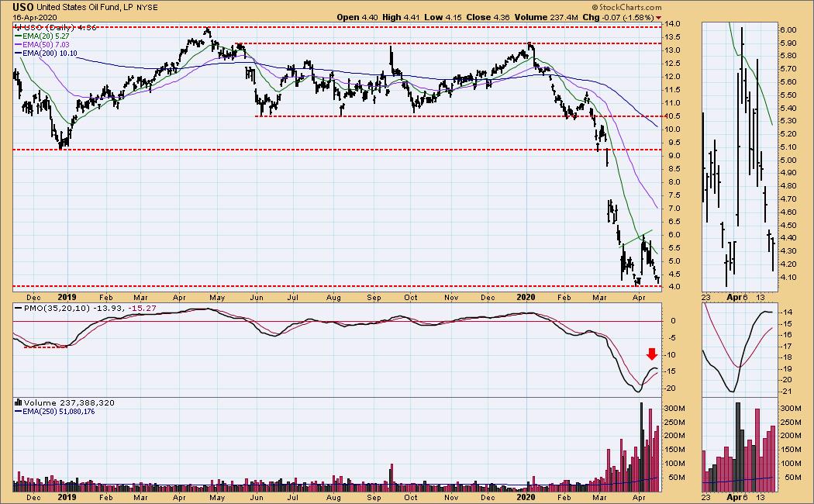Select the Open 4.40 value
Image resolution: width=814 pixels, height=504 pixels.
(357, 17)
